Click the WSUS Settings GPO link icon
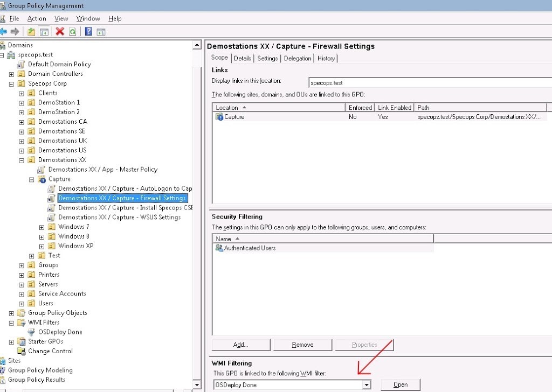552x392 pixels. click(x=51, y=218)
